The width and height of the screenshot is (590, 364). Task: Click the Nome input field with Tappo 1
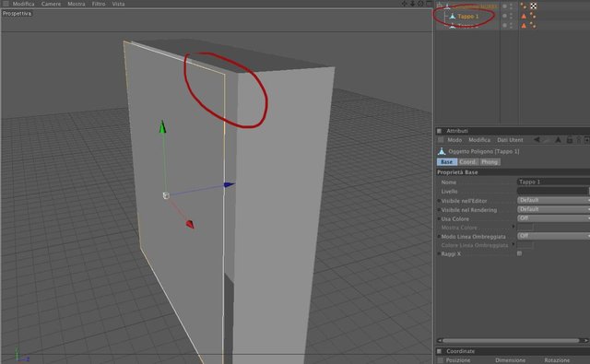pyautogui.click(x=553, y=182)
